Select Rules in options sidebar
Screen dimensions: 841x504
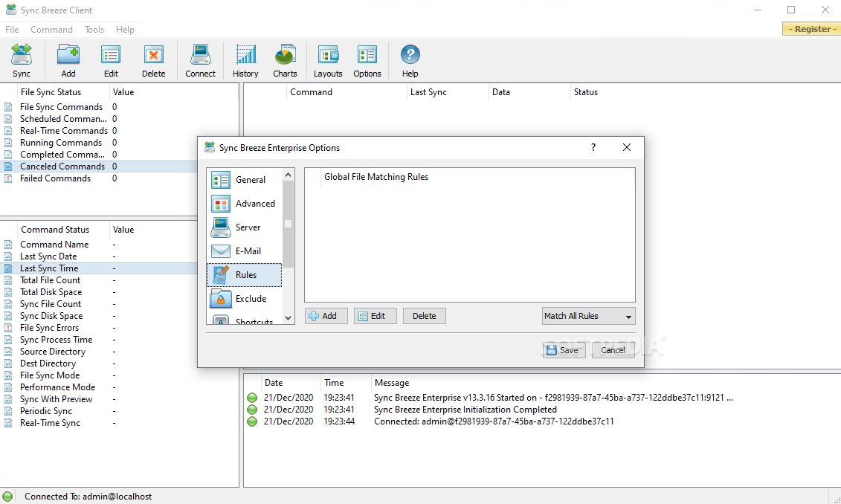245,274
